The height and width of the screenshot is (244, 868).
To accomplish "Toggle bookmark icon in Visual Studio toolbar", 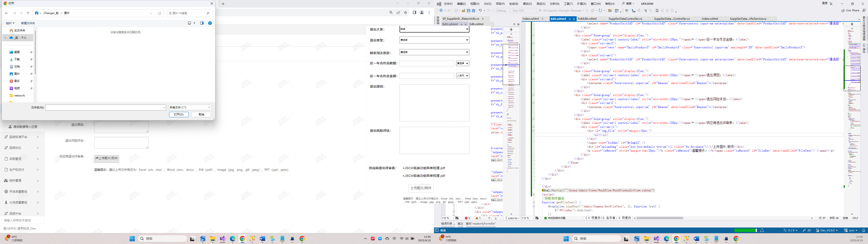I will (x=657, y=11).
